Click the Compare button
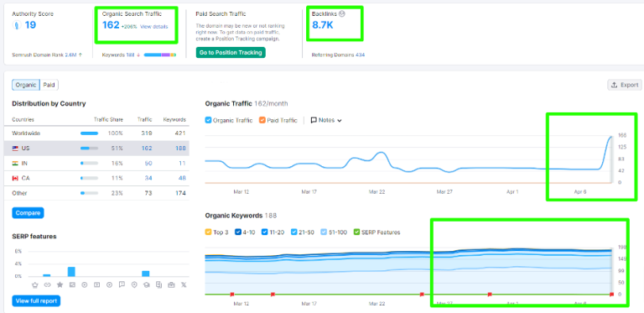The height and width of the screenshot is (313, 644). click(x=28, y=213)
